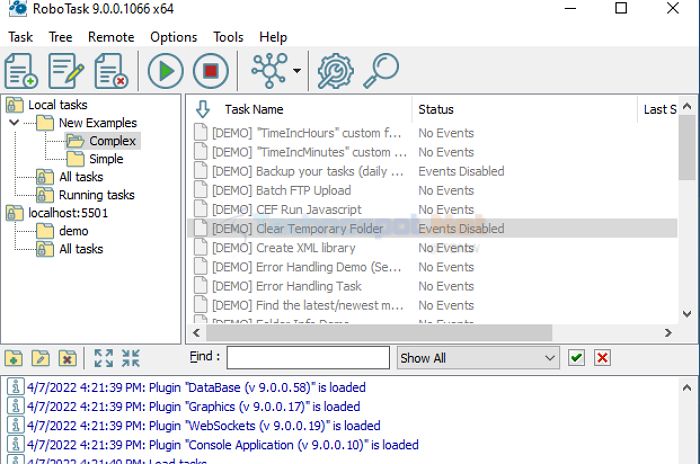Click inside the Find text field
700x464 pixels.
(x=308, y=358)
